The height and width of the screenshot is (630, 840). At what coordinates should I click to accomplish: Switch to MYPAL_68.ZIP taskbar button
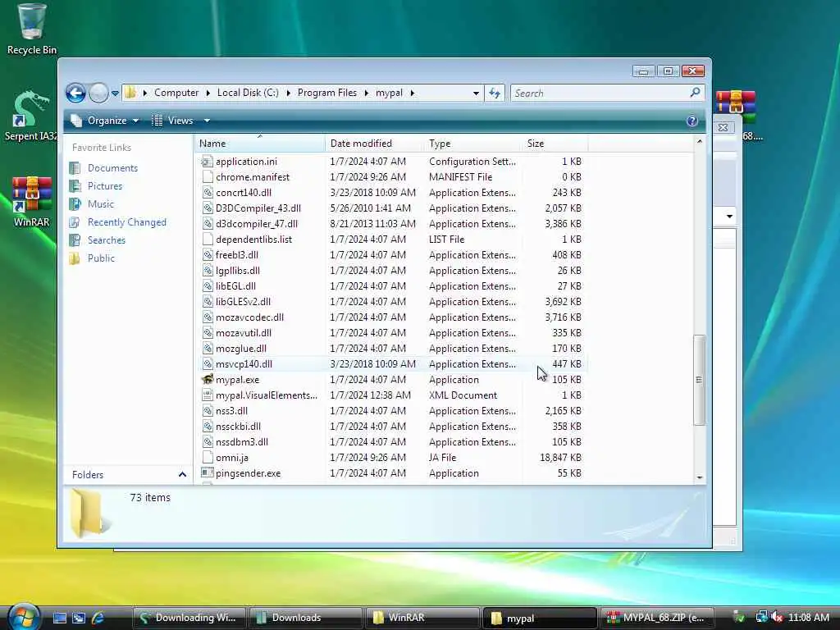657,618
